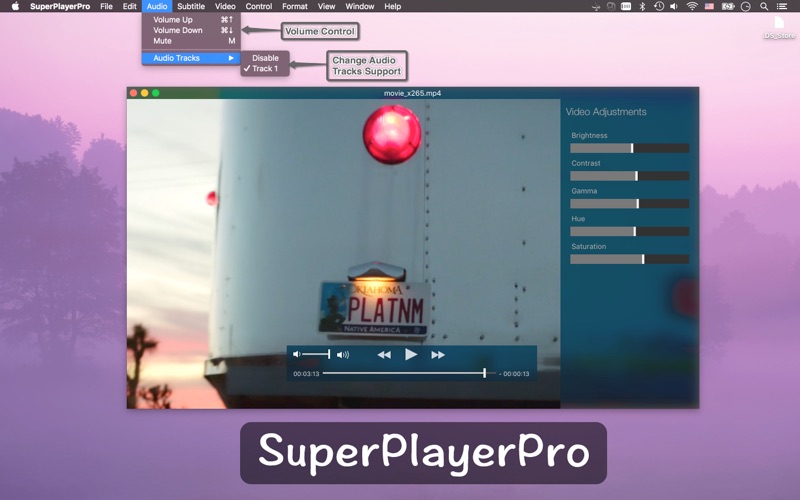The width and height of the screenshot is (800, 500).
Task: Select Track 1 audio track
Action: pyautogui.click(x=265, y=68)
